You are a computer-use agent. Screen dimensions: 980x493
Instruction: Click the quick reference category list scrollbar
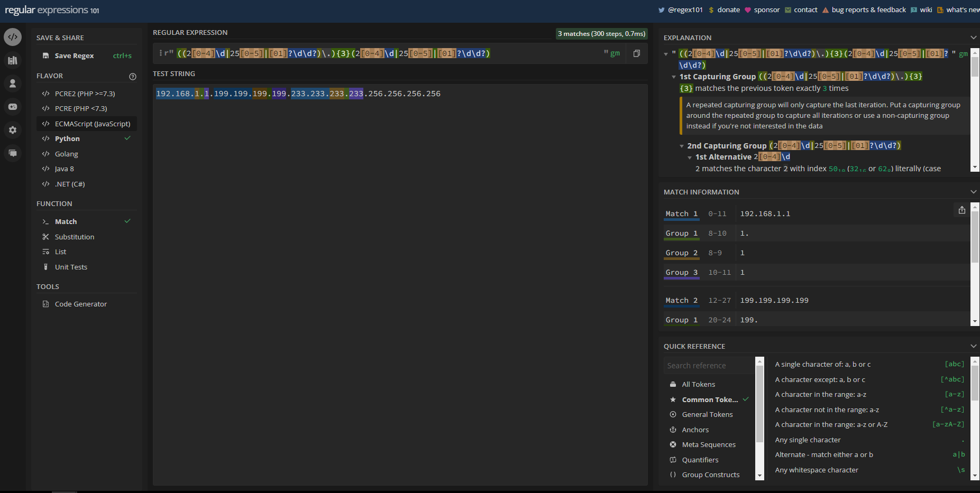point(760,404)
